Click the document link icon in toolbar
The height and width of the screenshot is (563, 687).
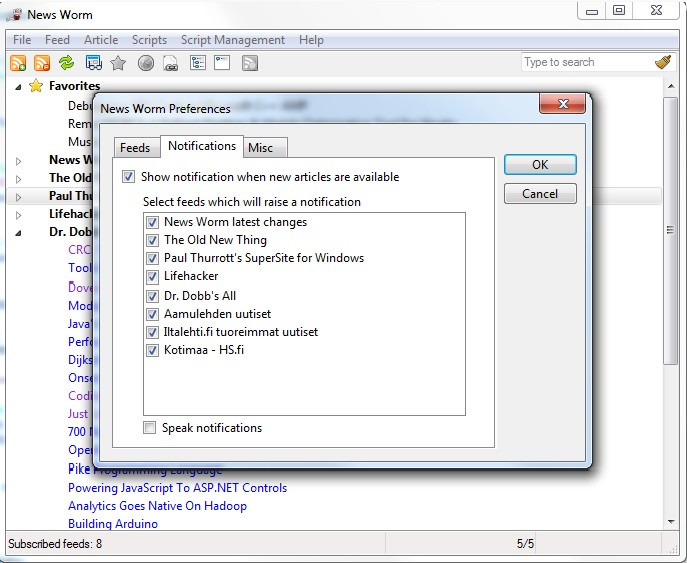170,63
